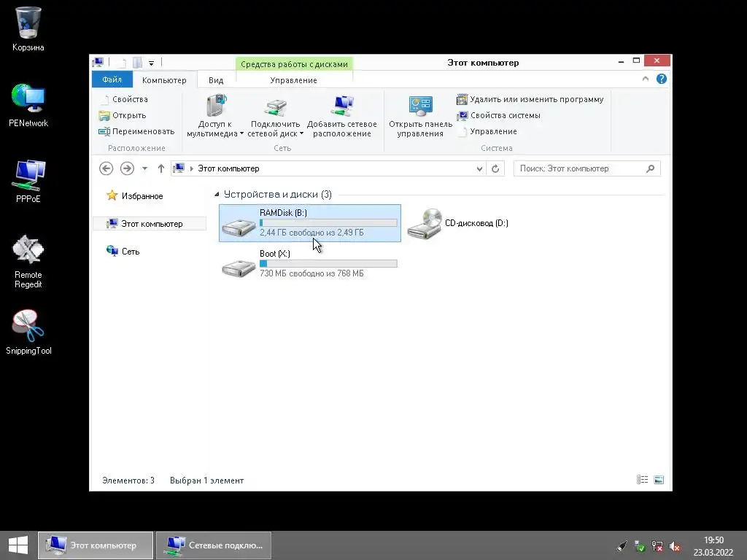The height and width of the screenshot is (560, 747).
Task: Switch to details list view
Action: (x=642, y=480)
